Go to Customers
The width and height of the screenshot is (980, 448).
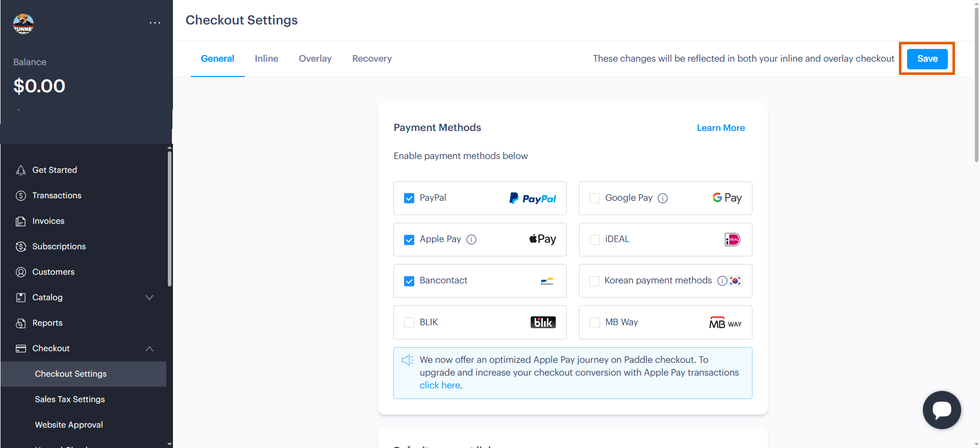(x=54, y=272)
